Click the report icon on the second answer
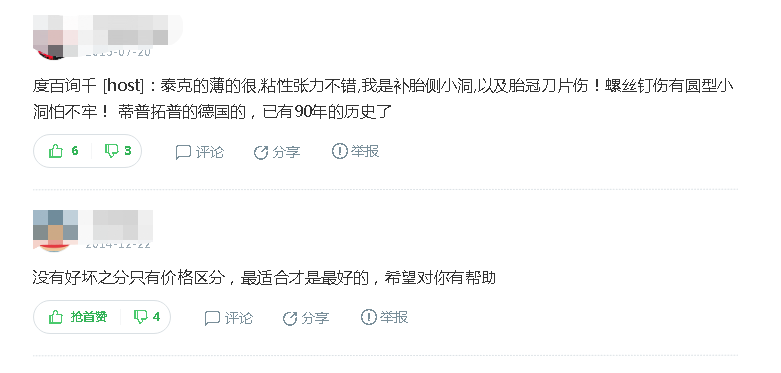The width and height of the screenshot is (781, 373). pyautogui.click(x=368, y=317)
